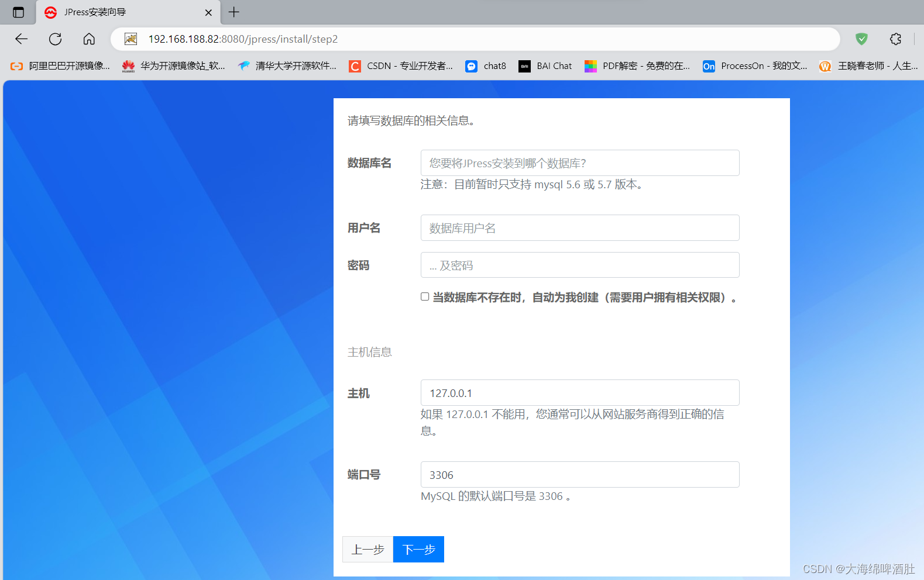
Task: Click the 主机信息 section heading
Action: [370, 352]
